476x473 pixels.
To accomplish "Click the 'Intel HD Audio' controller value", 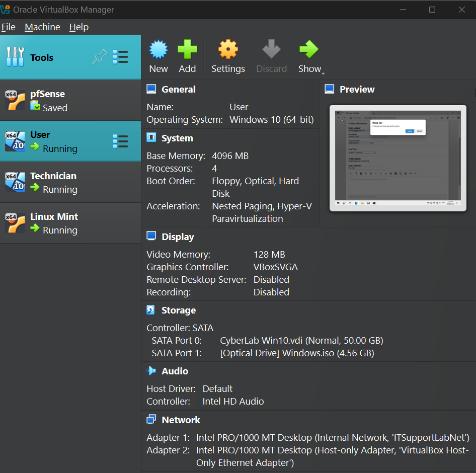I will 233,402.
